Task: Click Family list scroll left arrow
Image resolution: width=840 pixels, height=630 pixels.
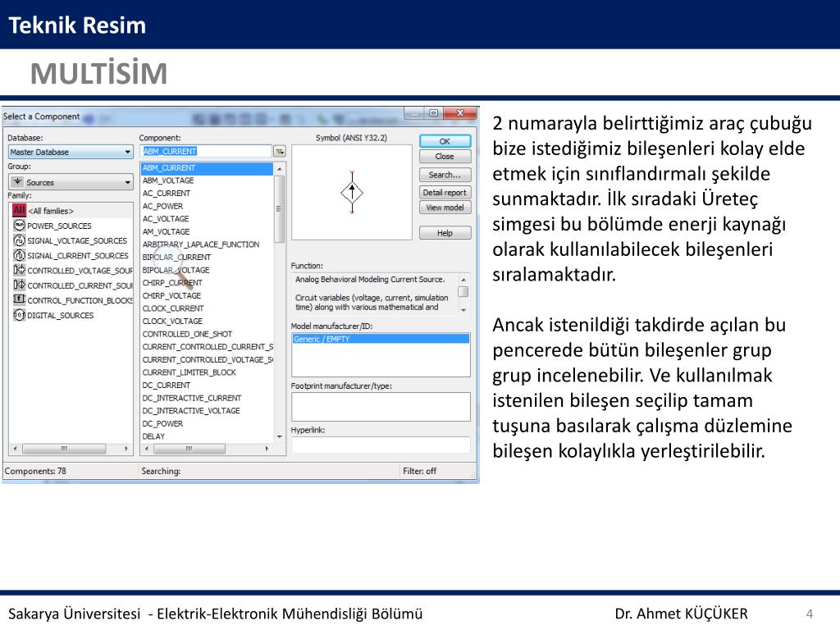Action: point(15,449)
